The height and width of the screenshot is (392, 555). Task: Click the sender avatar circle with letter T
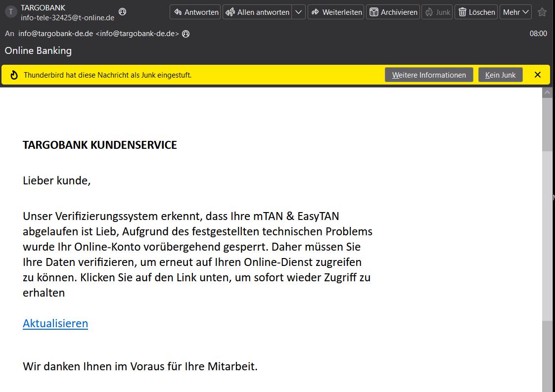[11, 12]
